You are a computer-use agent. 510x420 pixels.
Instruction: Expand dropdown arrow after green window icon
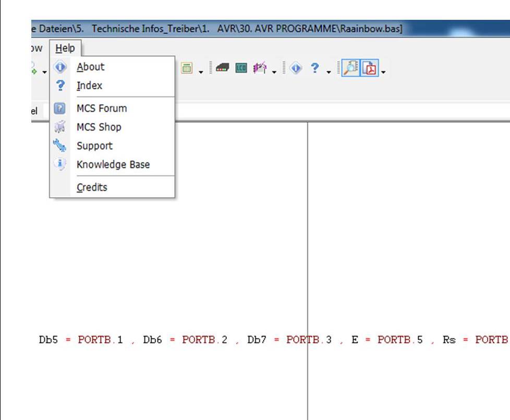201,71
